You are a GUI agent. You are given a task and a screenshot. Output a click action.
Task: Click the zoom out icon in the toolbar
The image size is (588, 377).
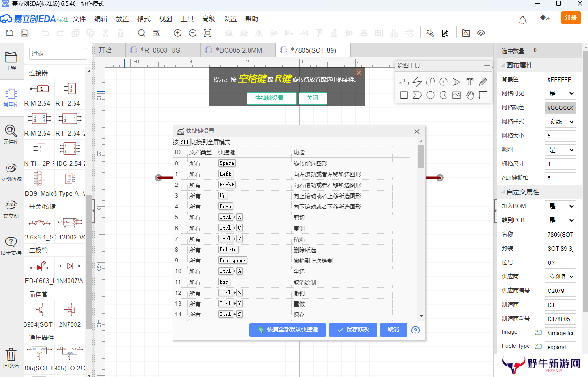(193, 33)
